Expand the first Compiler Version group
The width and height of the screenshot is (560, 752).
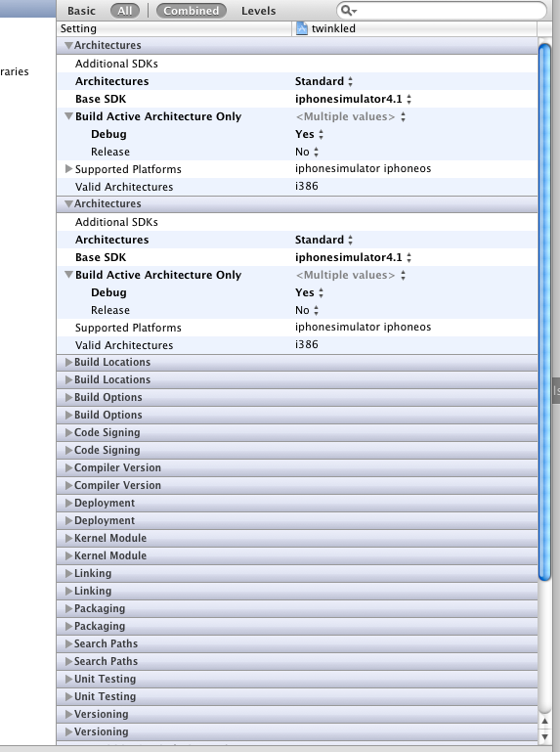click(x=68, y=467)
